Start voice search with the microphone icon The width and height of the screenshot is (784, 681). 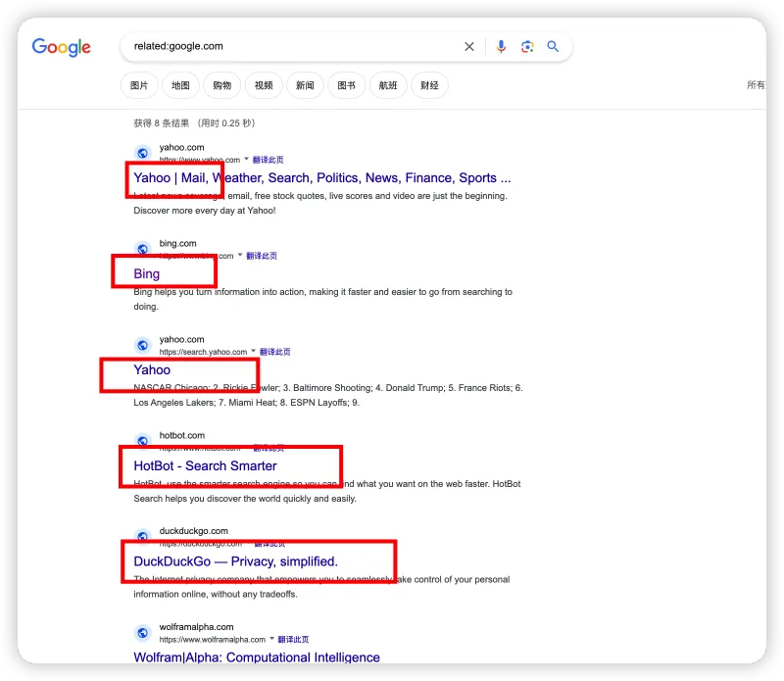501,46
